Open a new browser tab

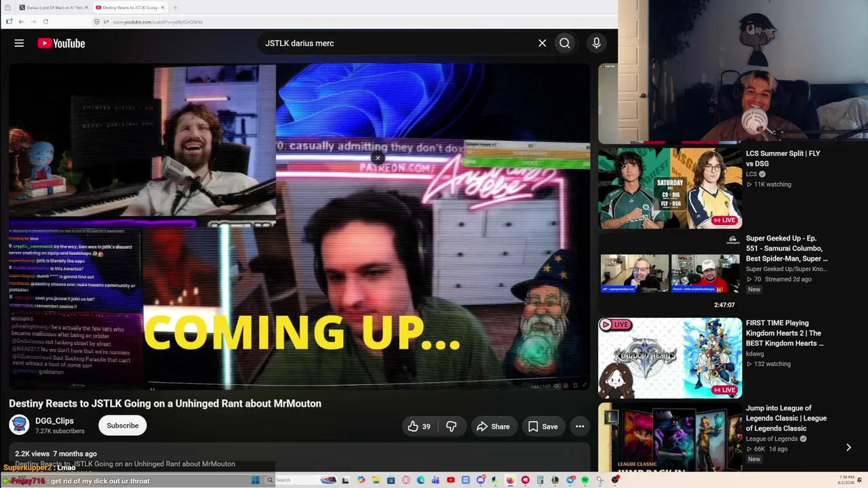(x=175, y=7)
